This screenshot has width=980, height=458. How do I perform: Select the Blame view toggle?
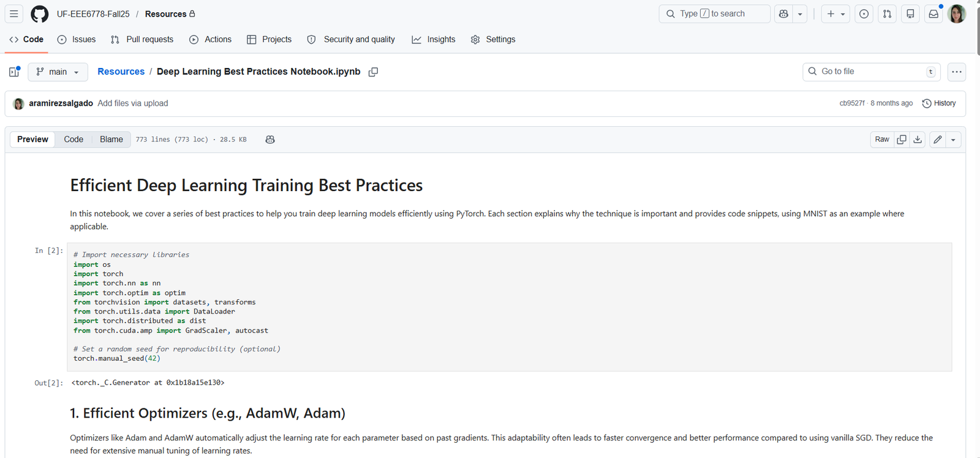[x=111, y=140]
